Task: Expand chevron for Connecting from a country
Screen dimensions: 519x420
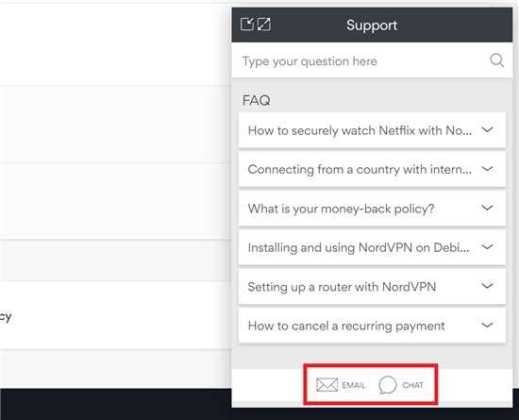Action: pyautogui.click(x=487, y=169)
